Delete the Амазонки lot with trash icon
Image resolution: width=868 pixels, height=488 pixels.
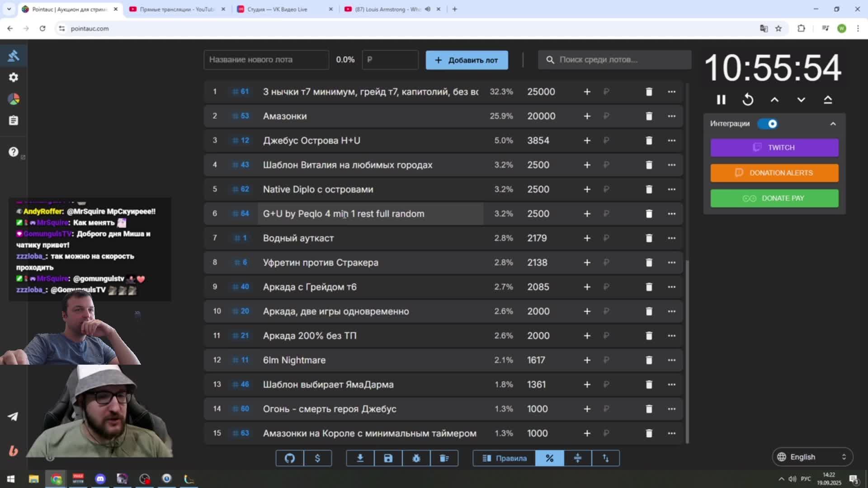point(649,116)
